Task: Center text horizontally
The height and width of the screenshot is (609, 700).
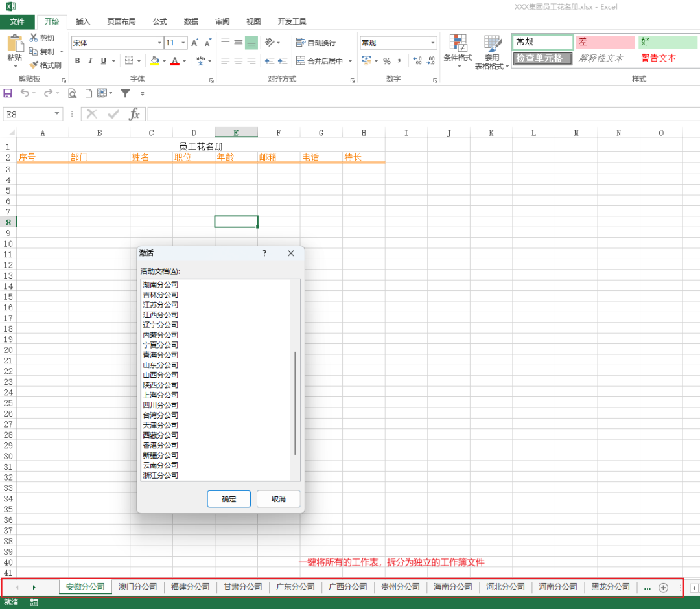Action: click(239, 61)
